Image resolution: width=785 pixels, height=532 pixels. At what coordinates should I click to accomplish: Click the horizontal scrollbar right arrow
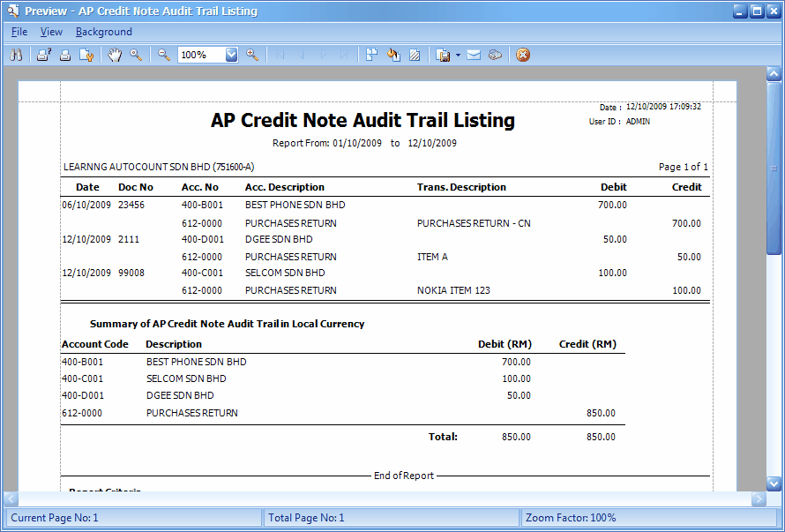(x=759, y=498)
